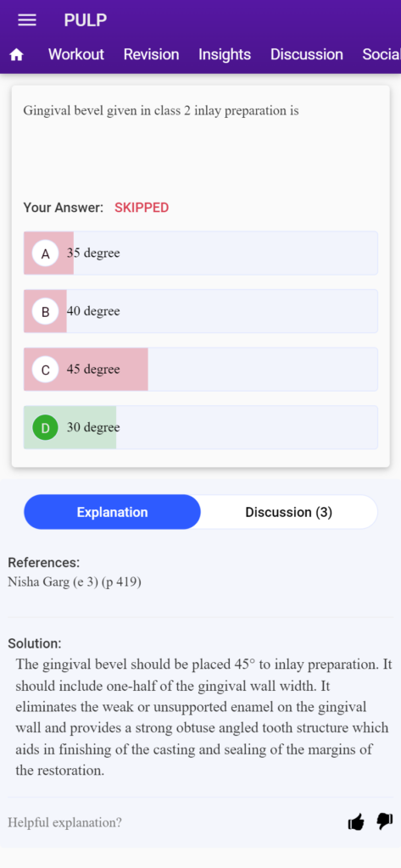Image resolution: width=401 pixels, height=868 pixels.
Task: Show the Explanation section
Action: point(113,512)
